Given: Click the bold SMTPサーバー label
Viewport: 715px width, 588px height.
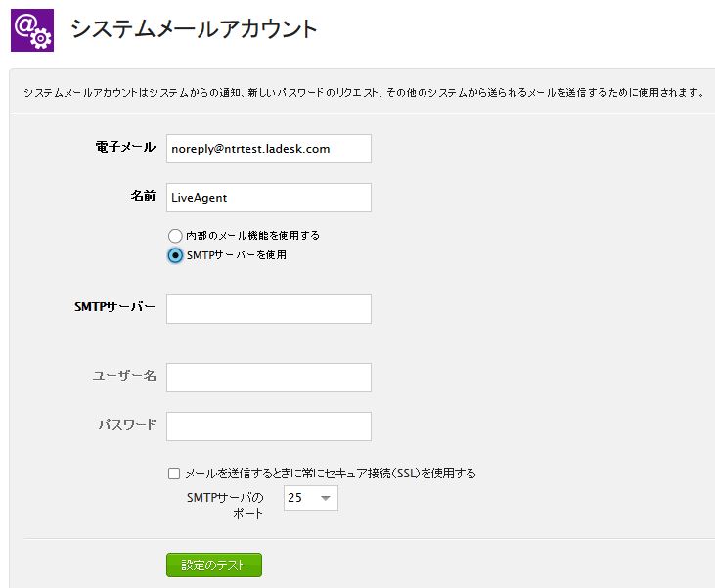Looking at the screenshot, I should 114,307.
